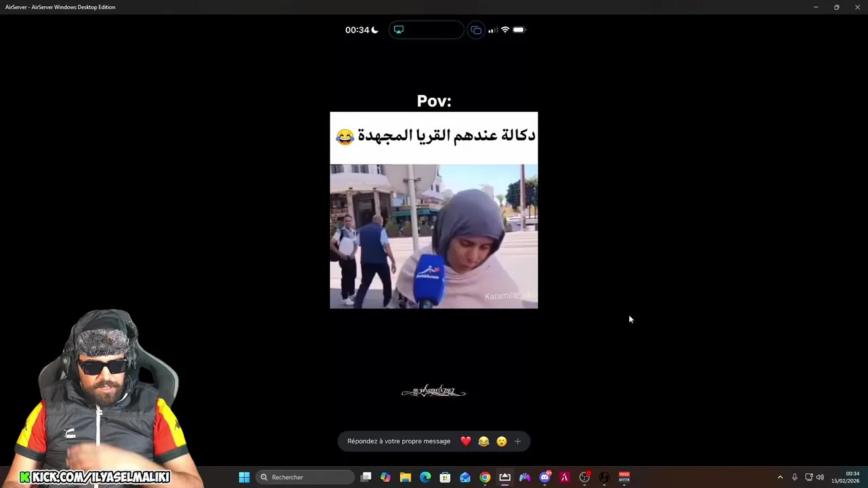Click the screen mirroring indicator pill
Screen dimensions: 868x488
pyautogui.click(x=426, y=30)
